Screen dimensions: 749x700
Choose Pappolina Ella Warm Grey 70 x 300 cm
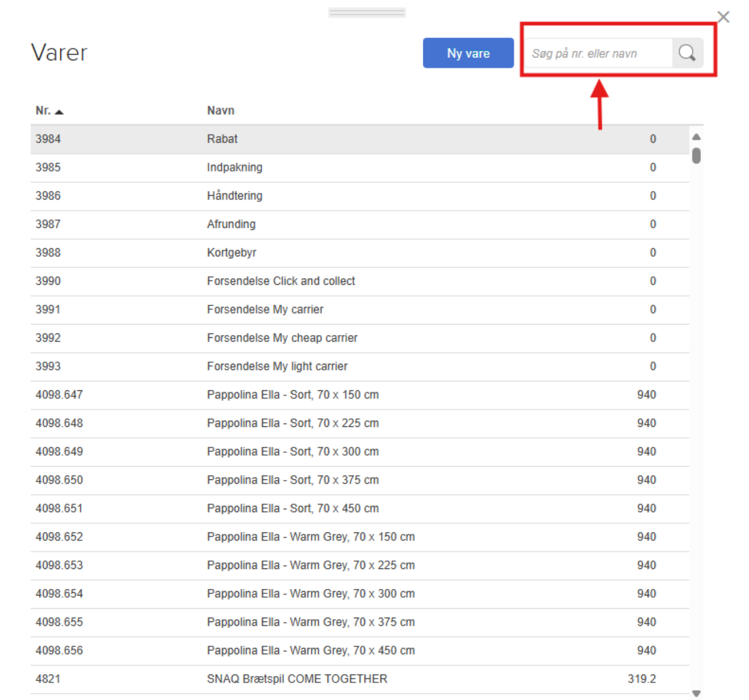310,594
